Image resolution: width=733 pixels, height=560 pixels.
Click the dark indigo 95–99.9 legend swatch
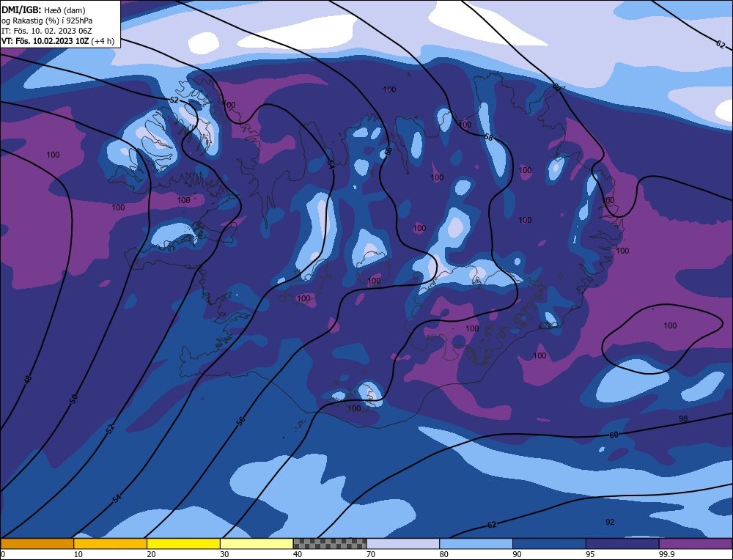pyautogui.click(x=622, y=543)
